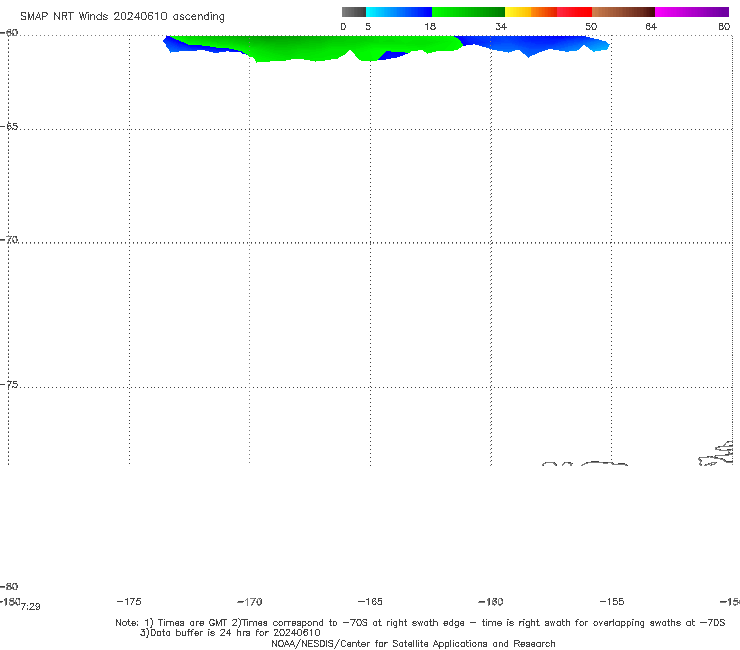
Task: Click the note "3)Data buffer is 24 hrs for 20240610"
Action: (x=230, y=633)
